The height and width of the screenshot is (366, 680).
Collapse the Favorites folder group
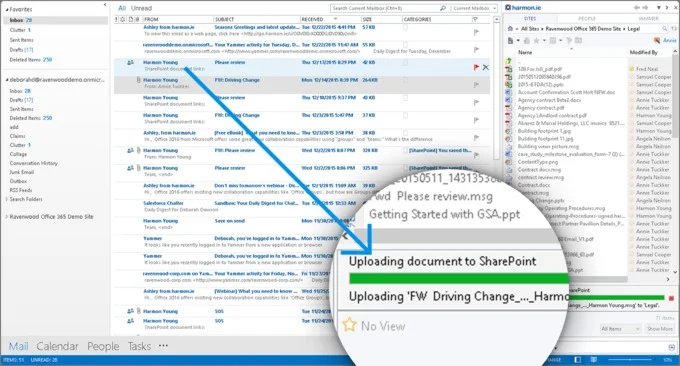pos(7,9)
